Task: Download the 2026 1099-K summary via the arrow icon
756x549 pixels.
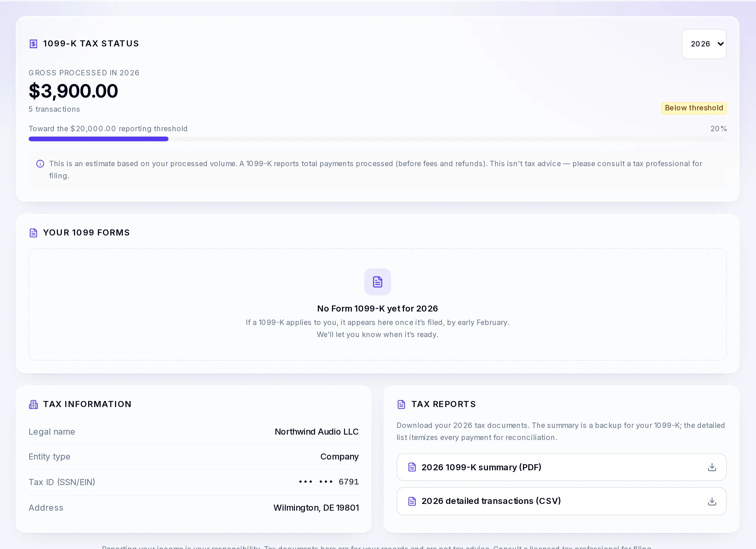Action: pyautogui.click(x=712, y=467)
